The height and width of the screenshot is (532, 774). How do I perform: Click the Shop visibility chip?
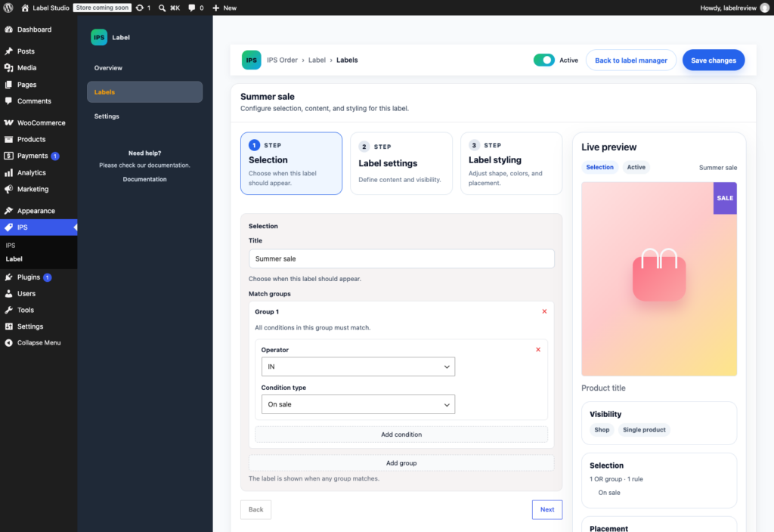602,430
